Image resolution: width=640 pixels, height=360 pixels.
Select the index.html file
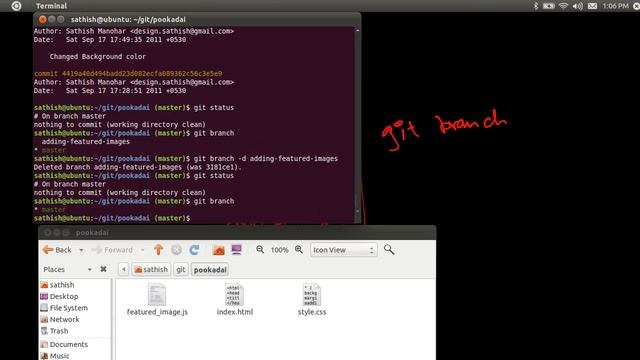point(235,300)
